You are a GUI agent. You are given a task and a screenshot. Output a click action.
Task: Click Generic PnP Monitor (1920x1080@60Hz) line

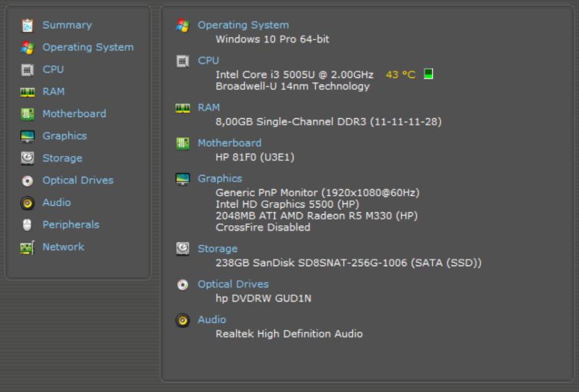pyautogui.click(x=317, y=193)
